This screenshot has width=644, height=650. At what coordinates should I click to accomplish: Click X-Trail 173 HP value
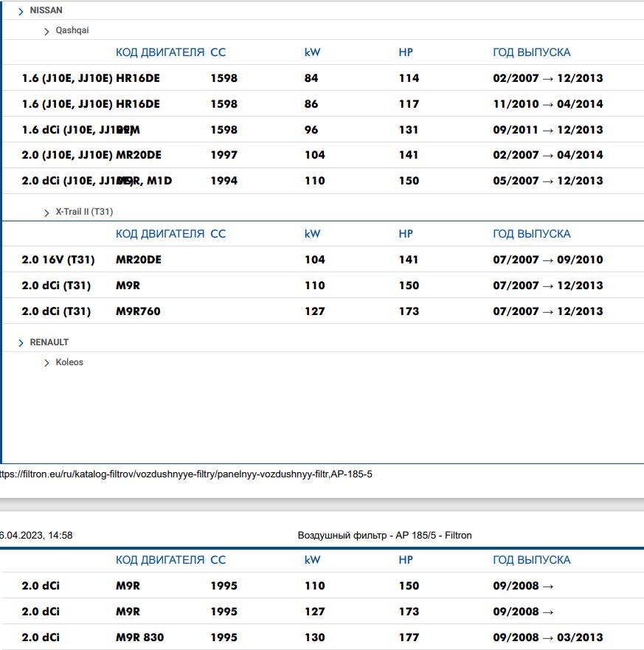pos(409,311)
